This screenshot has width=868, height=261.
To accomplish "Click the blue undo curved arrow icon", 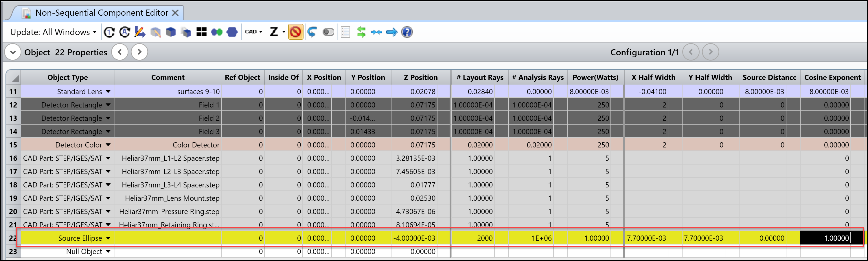I will click(312, 32).
